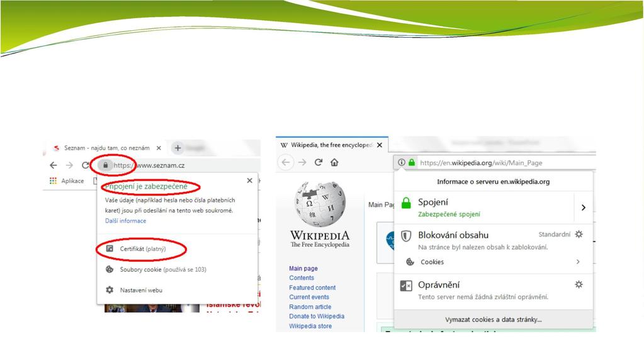Screen dimensions: 644x356
Task: Go forward in the Firefox window
Action: tap(302, 162)
